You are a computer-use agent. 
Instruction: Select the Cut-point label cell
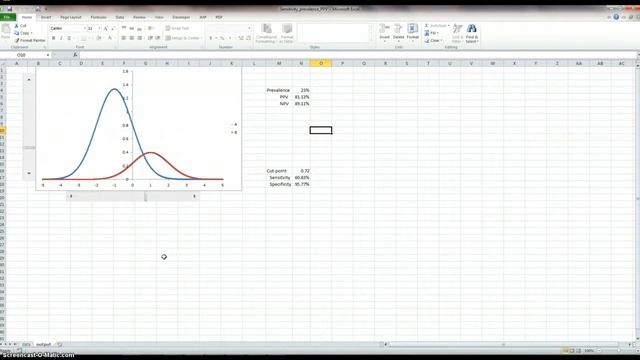[x=276, y=171]
